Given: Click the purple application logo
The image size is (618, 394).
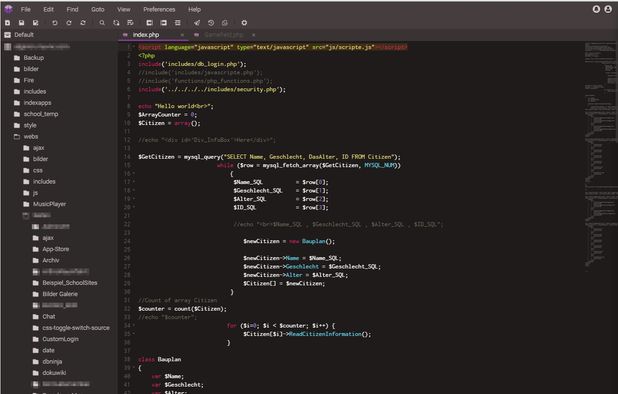Looking at the screenshot, I should tap(8, 9).
